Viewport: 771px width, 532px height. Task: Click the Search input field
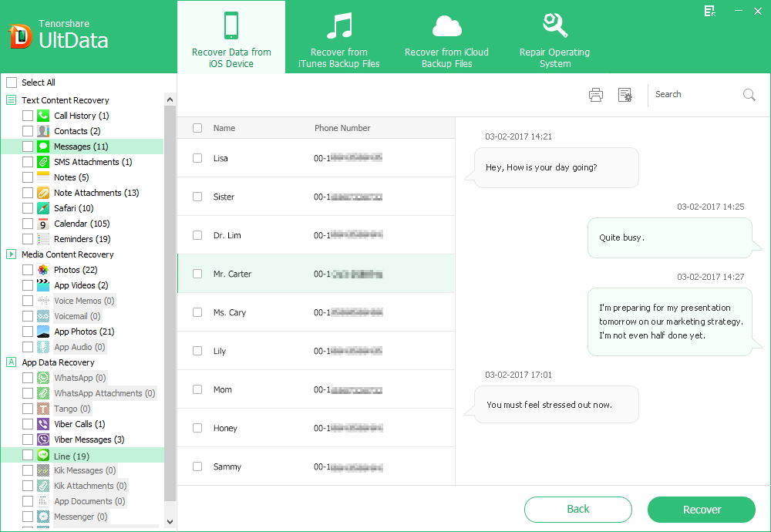click(695, 94)
